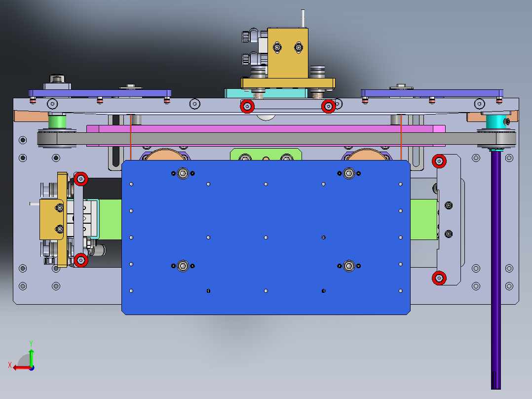Image resolution: width=532 pixels, height=399 pixels.
Task: Select the green bar right of blue plate
Action: 424,219
